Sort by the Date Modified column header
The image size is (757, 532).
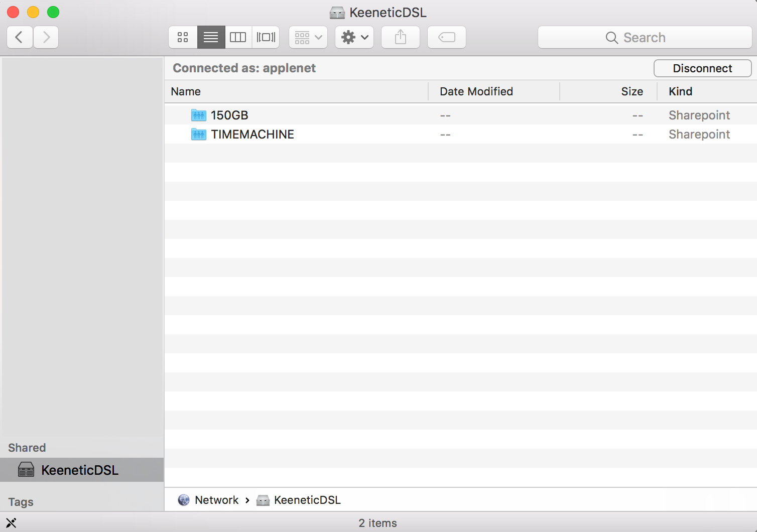point(494,91)
